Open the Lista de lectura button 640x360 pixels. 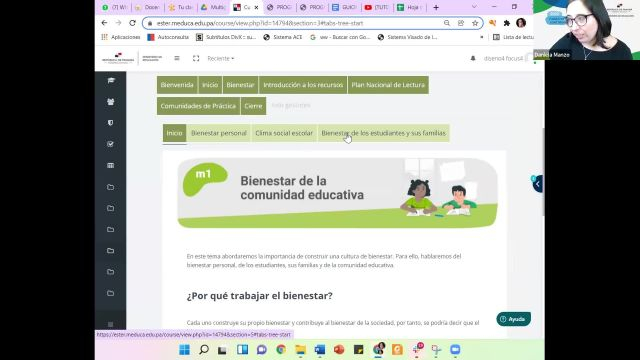pos(513,37)
